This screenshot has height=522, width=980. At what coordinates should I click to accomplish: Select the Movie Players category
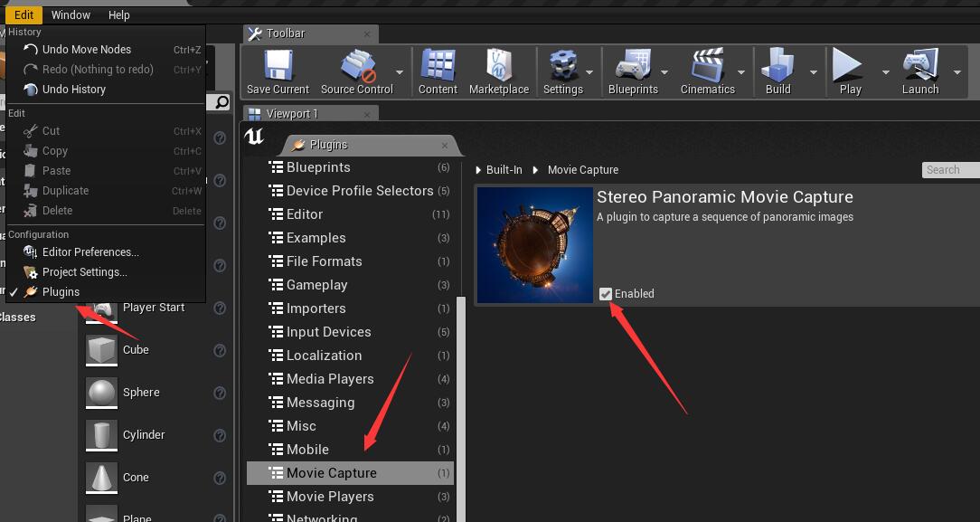click(350, 497)
